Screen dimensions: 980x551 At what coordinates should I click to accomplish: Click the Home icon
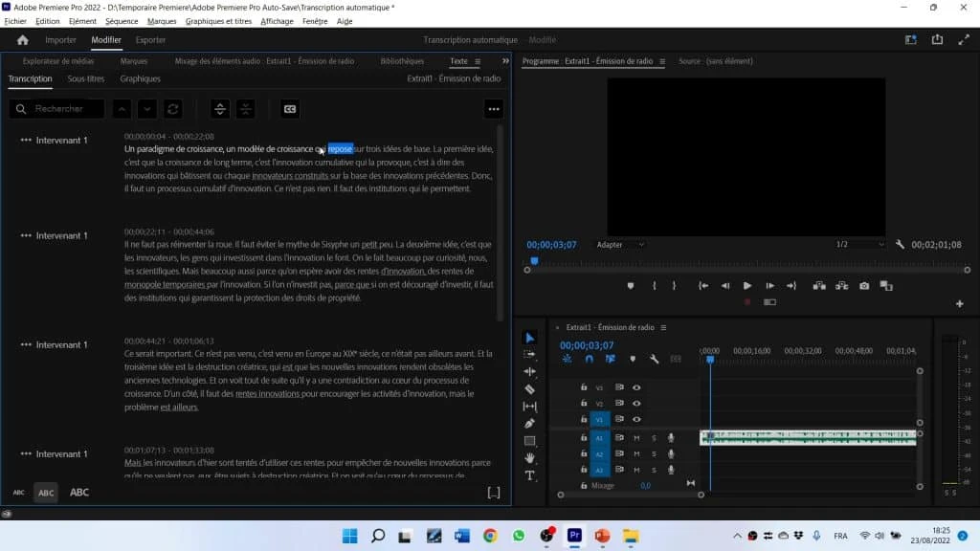[23, 40]
